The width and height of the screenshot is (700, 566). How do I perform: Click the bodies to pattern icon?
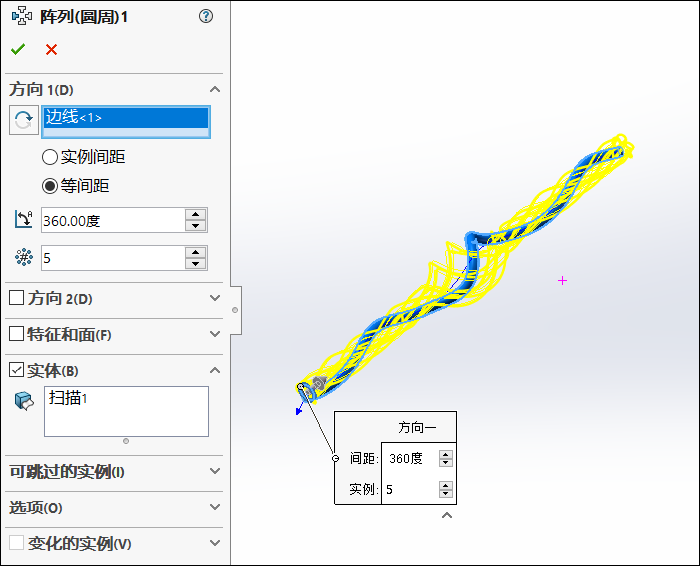[x=24, y=400]
